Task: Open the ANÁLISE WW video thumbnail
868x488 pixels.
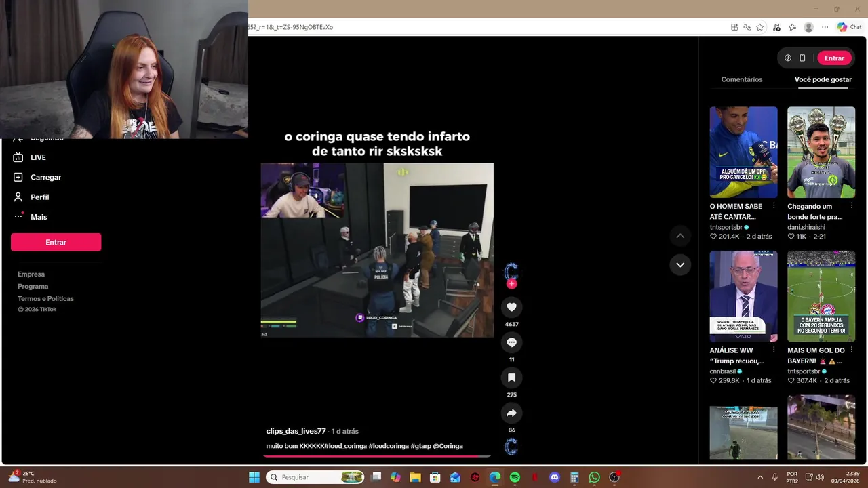Action: coord(743,296)
